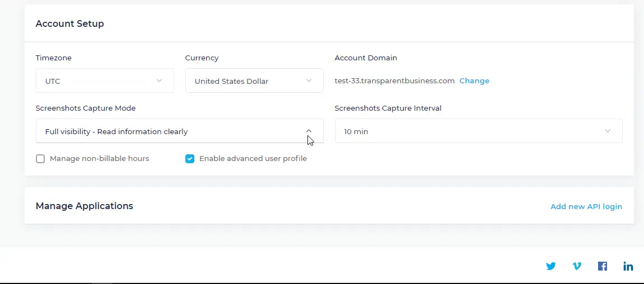Open the Facebook social link icon
The image size is (644, 284).
tap(603, 266)
